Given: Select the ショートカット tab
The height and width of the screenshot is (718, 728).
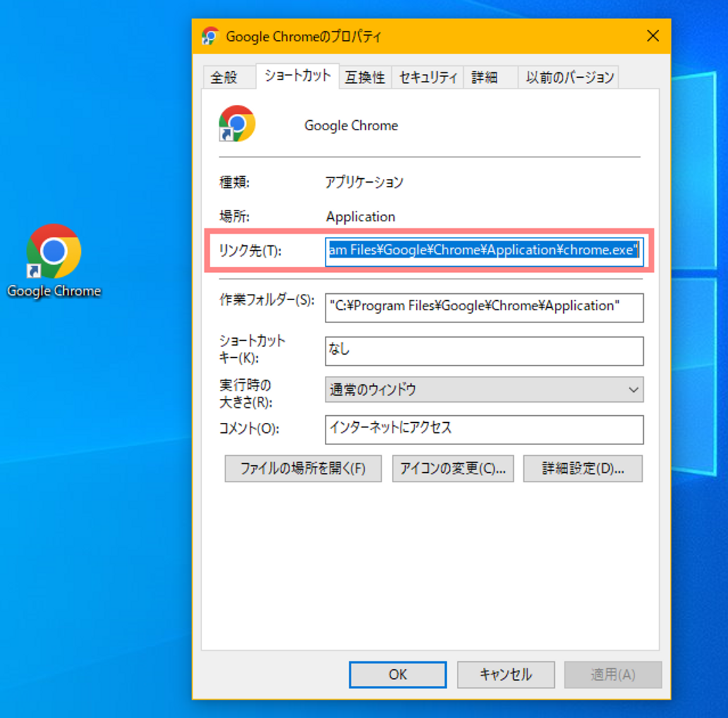Looking at the screenshot, I should (x=297, y=76).
